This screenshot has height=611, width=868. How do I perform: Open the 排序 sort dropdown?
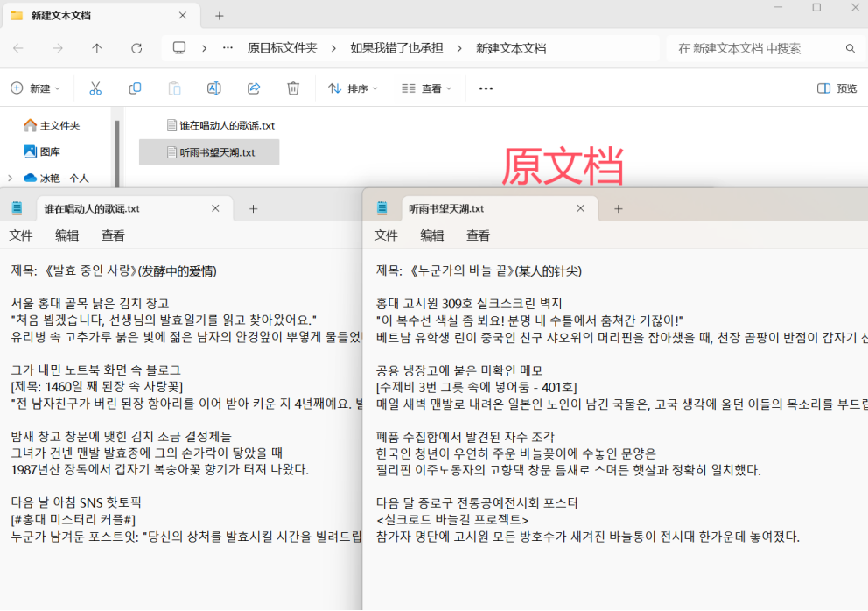pyautogui.click(x=353, y=88)
